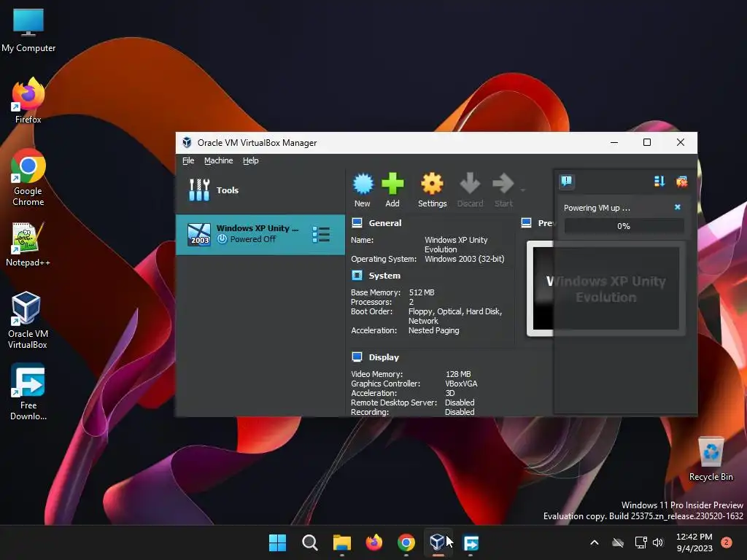Click the General monitor icon
The width and height of the screenshot is (747, 560).
(x=357, y=222)
